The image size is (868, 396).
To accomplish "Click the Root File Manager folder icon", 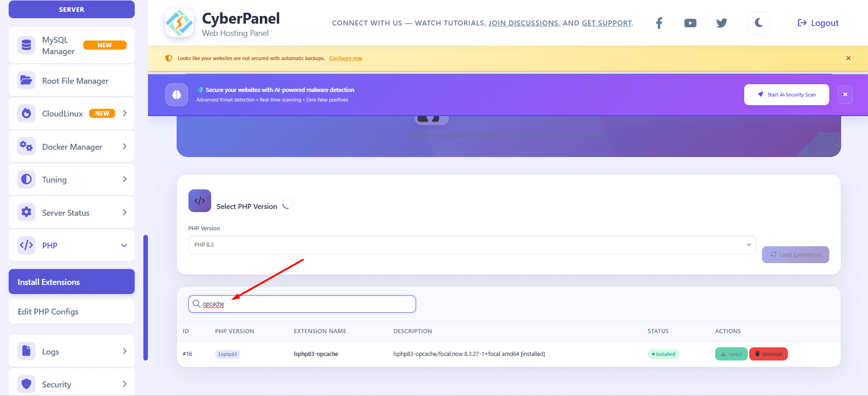I will pyautogui.click(x=26, y=81).
